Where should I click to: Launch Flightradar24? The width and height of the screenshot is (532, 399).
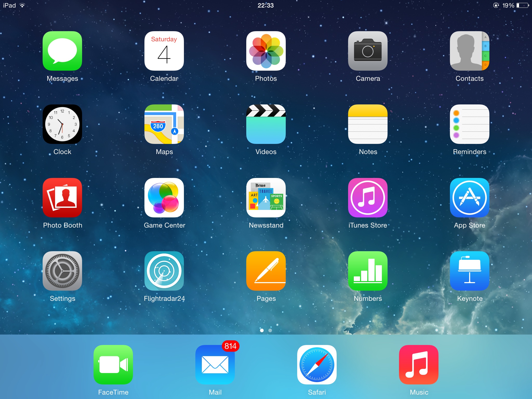pyautogui.click(x=164, y=271)
